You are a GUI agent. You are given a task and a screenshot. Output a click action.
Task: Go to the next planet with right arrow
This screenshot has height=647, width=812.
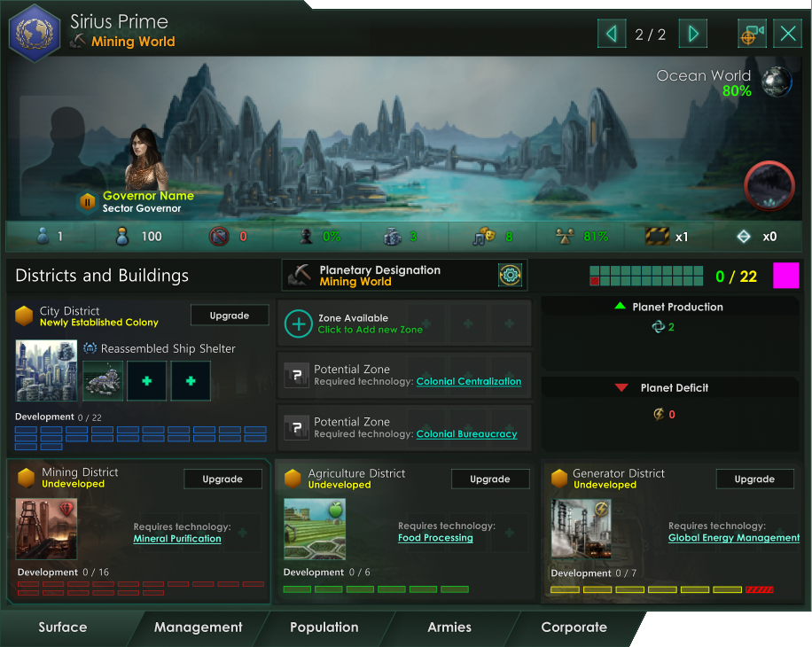point(693,35)
